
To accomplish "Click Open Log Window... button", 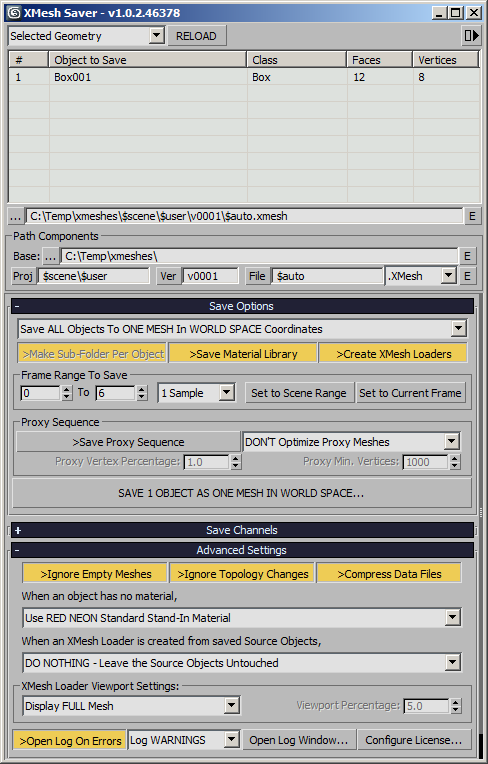I will tap(299, 740).
